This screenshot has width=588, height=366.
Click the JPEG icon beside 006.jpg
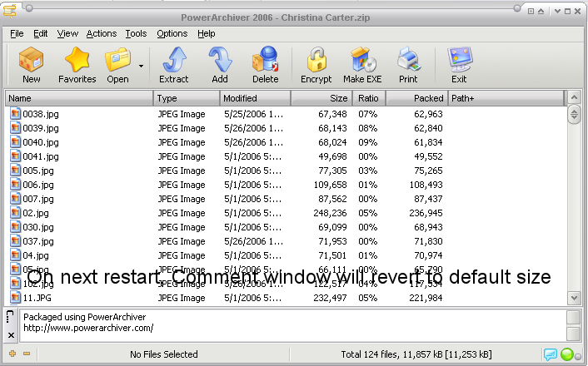tap(15, 185)
